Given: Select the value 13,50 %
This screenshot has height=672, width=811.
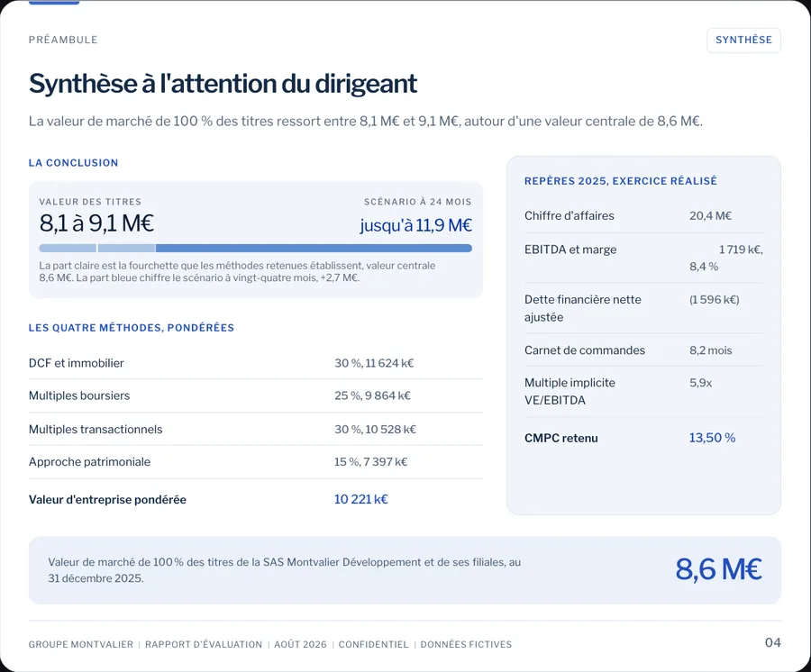Looking at the screenshot, I should pos(712,438).
